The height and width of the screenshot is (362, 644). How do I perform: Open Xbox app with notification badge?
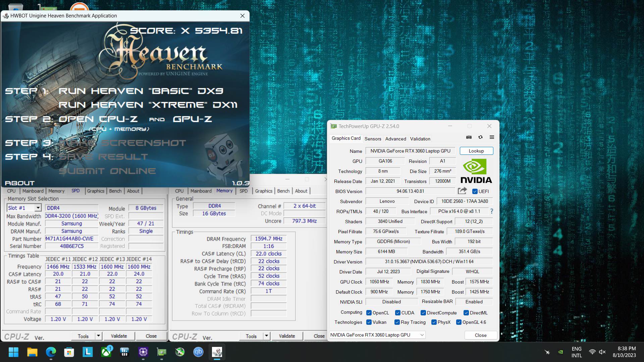(x=107, y=351)
